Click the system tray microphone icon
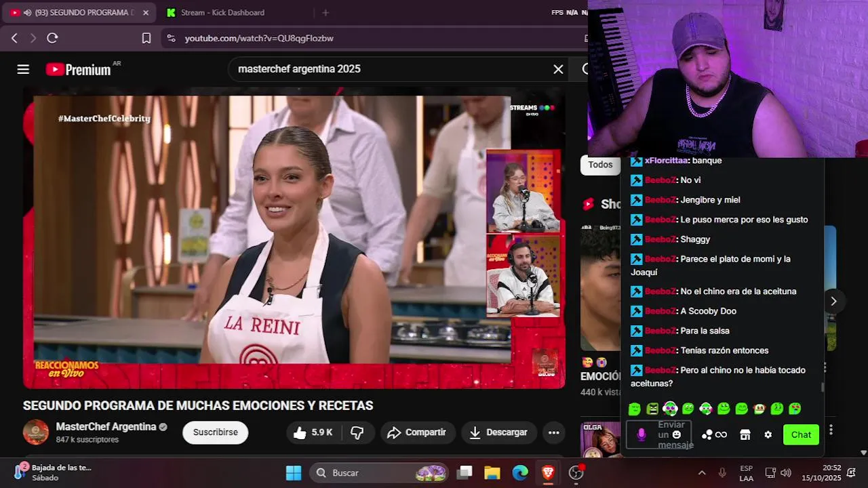 coord(723,472)
